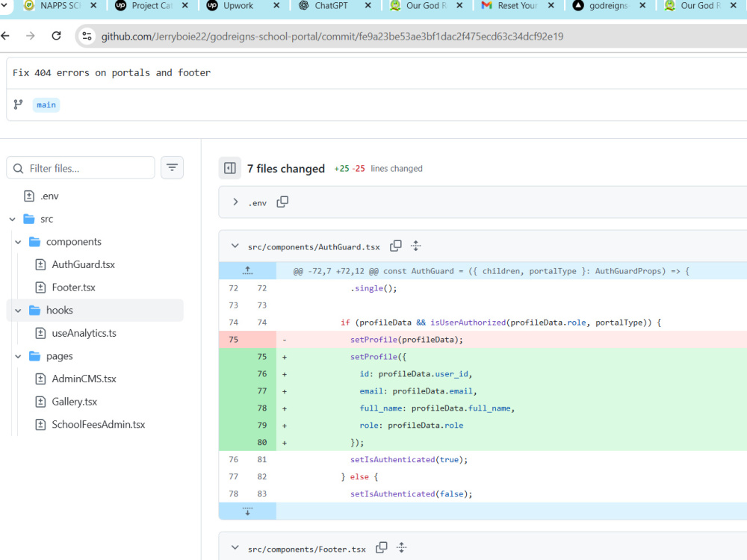Open the tab search dropdown arrow

(x=4, y=6)
